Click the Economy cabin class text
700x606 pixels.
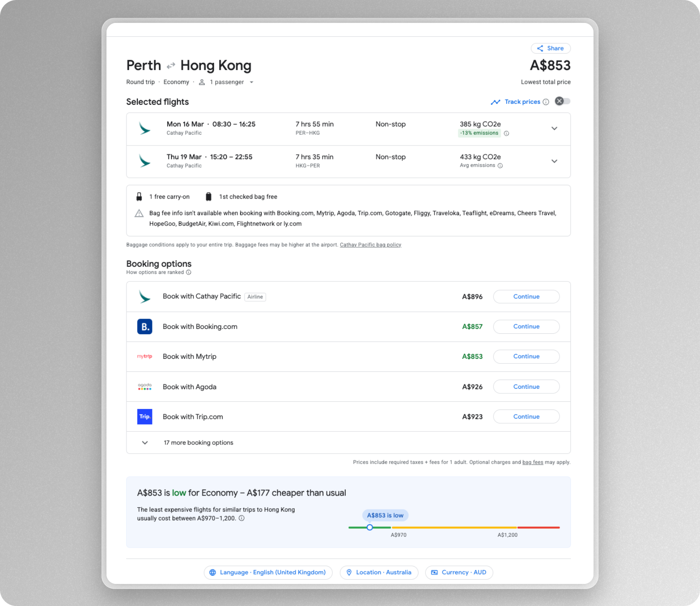tap(176, 82)
